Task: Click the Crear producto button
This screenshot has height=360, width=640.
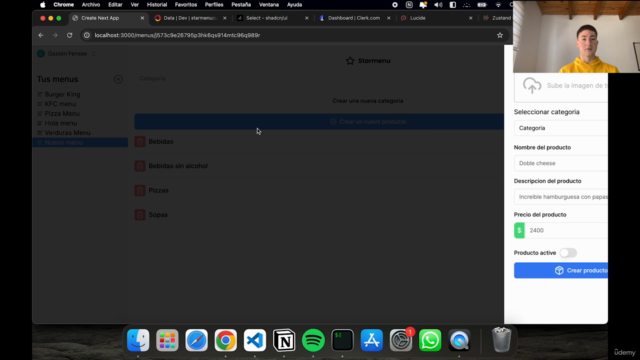Action: coord(561,271)
